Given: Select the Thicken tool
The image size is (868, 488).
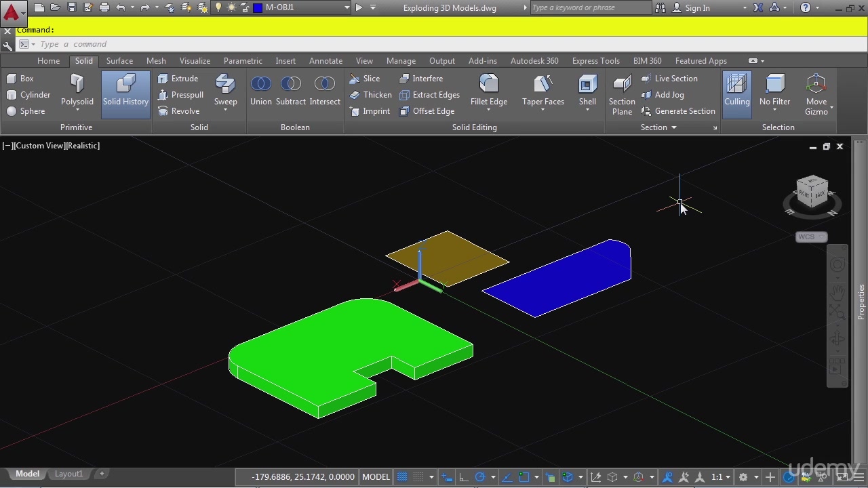Looking at the screenshot, I should [x=370, y=95].
